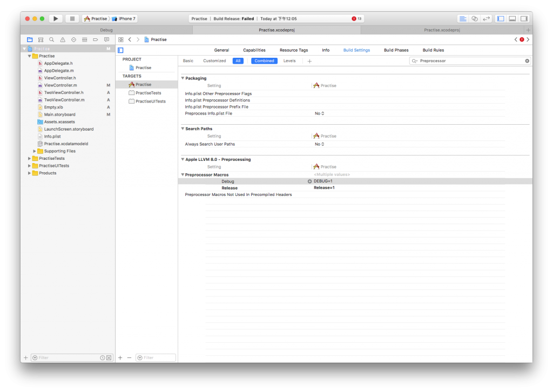Open the Capabilities tab
This screenshot has height=392, width=553.
coord(254,50)
